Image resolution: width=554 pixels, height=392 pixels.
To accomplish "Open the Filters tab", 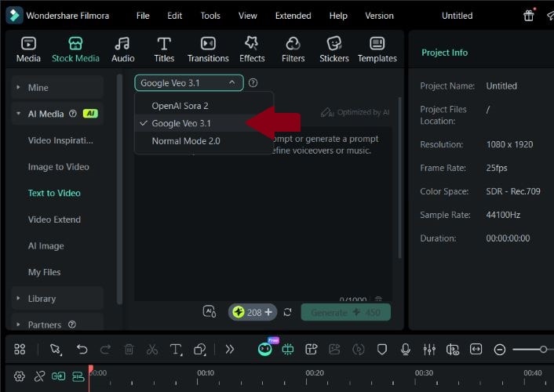I will click(x=293, y=49).
